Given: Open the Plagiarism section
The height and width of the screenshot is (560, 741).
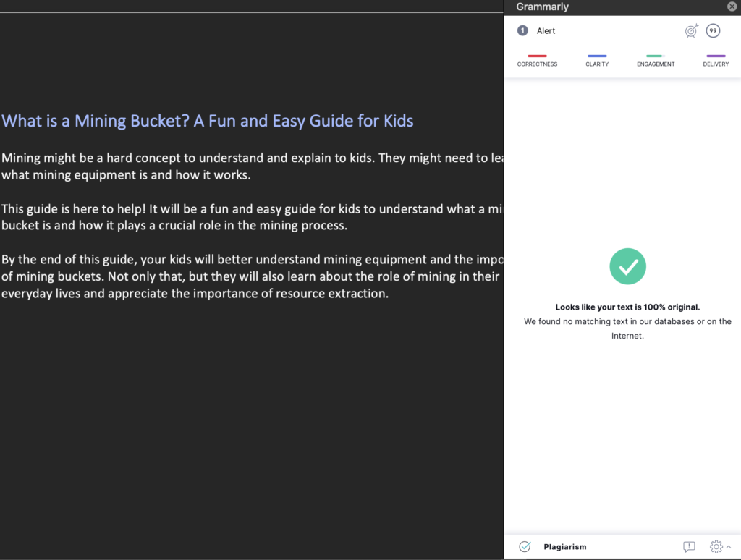Looking at the screenshot, I should (x=564, y=547).
